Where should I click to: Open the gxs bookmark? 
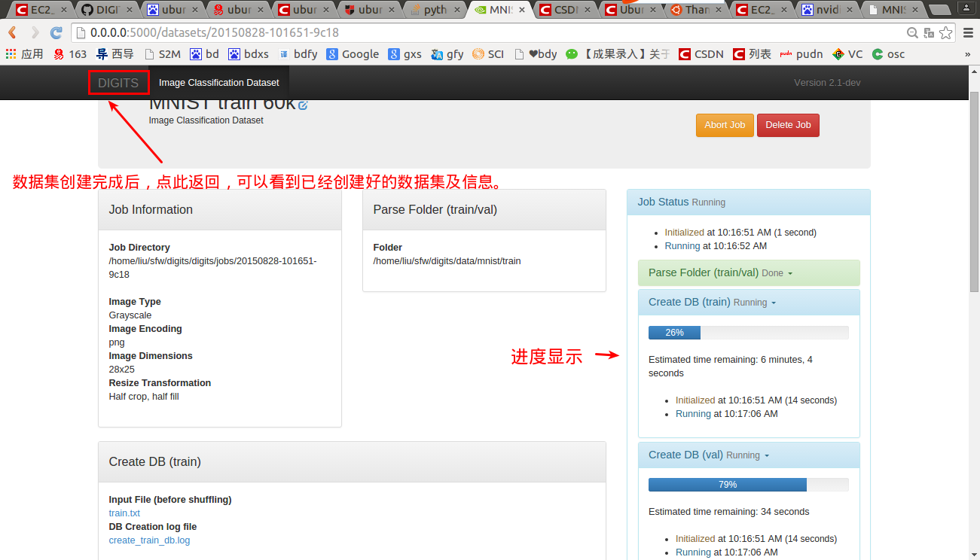pyautogui.click(x=405, y=54)
